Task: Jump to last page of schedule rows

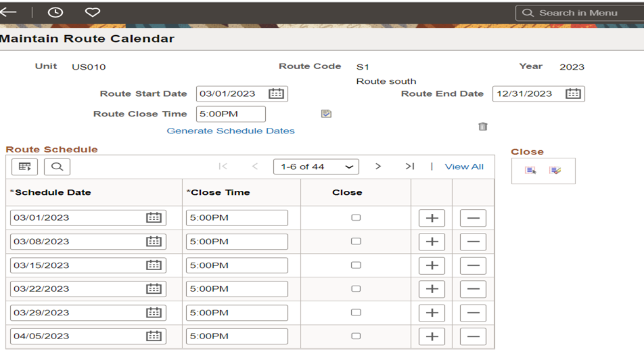Action: 410,166
